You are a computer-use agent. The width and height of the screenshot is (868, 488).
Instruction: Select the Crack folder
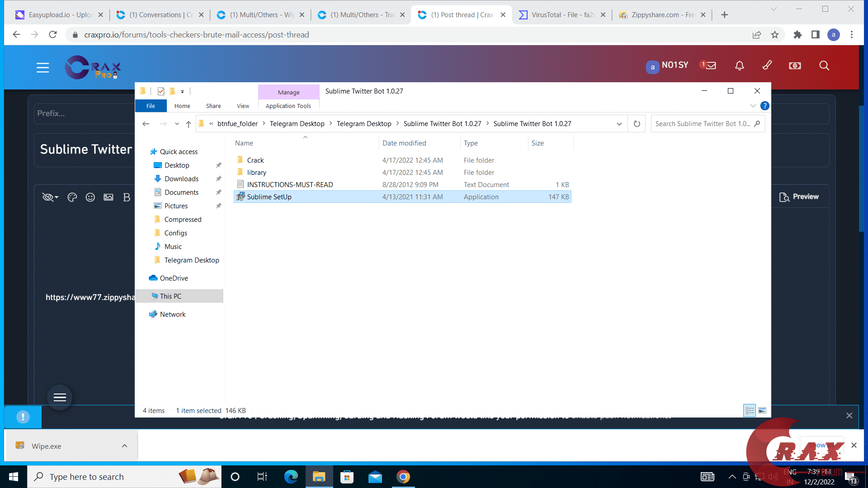pyautogui.click(x=402, y=160)
